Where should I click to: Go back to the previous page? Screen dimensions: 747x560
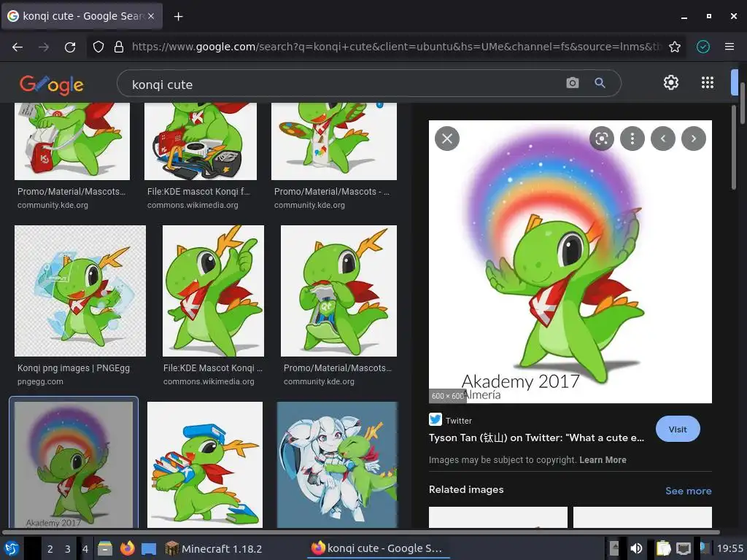point(18,47)
